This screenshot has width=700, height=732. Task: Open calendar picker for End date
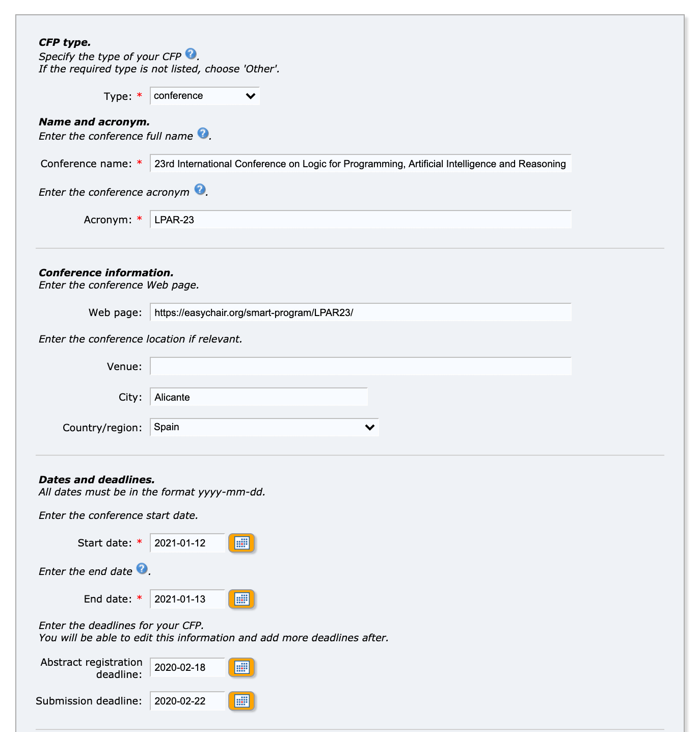click(x=241, y=599)
